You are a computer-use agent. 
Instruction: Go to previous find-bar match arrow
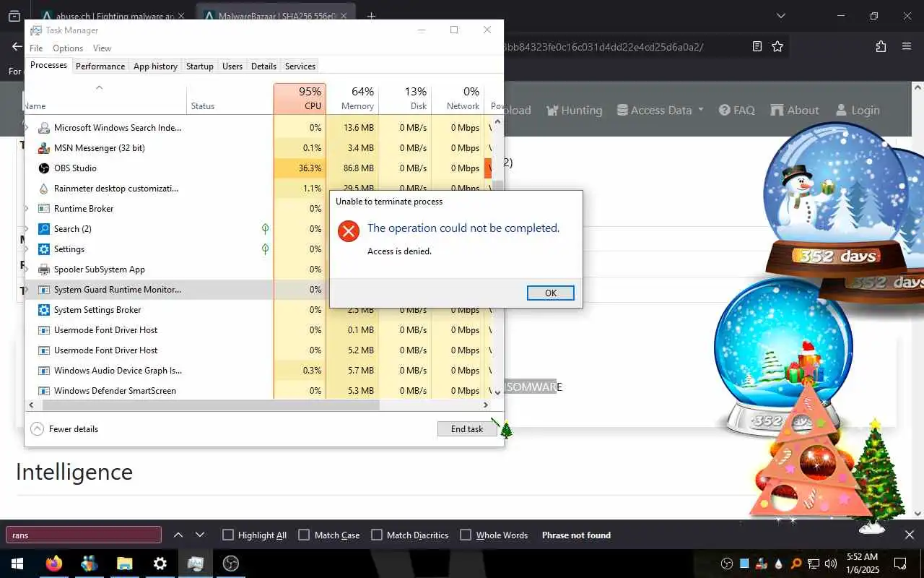(x=178, y=535)
